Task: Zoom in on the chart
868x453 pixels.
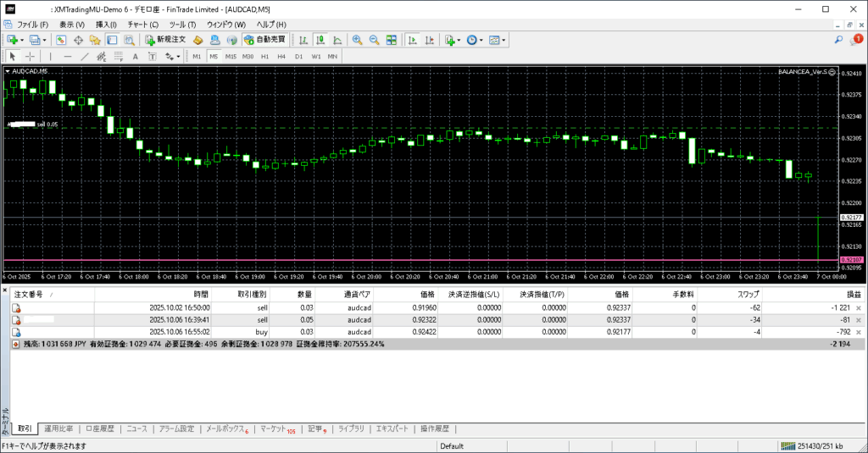Action: click(357, 40)
